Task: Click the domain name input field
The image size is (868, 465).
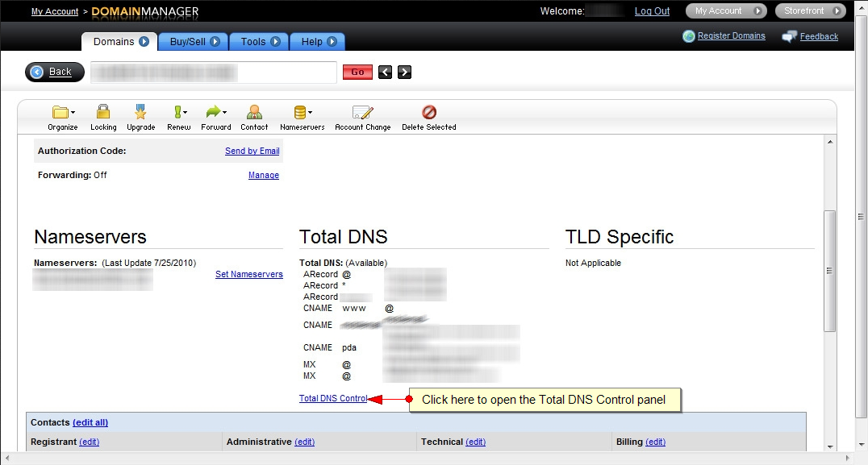Action: pyautogui.click(x=214, y=73)
